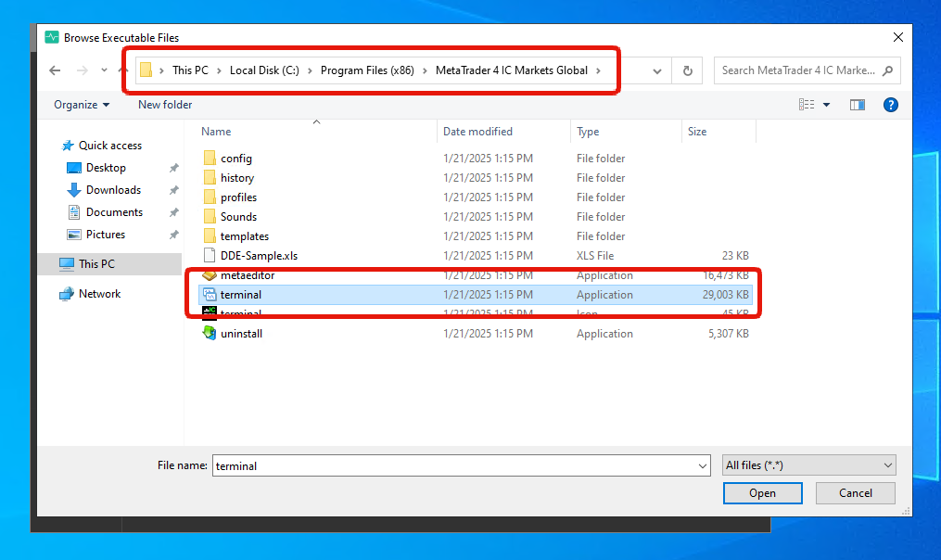Select This PC in the address path
Viewport: 941px width, 560px height.
[x=190, y=70]
